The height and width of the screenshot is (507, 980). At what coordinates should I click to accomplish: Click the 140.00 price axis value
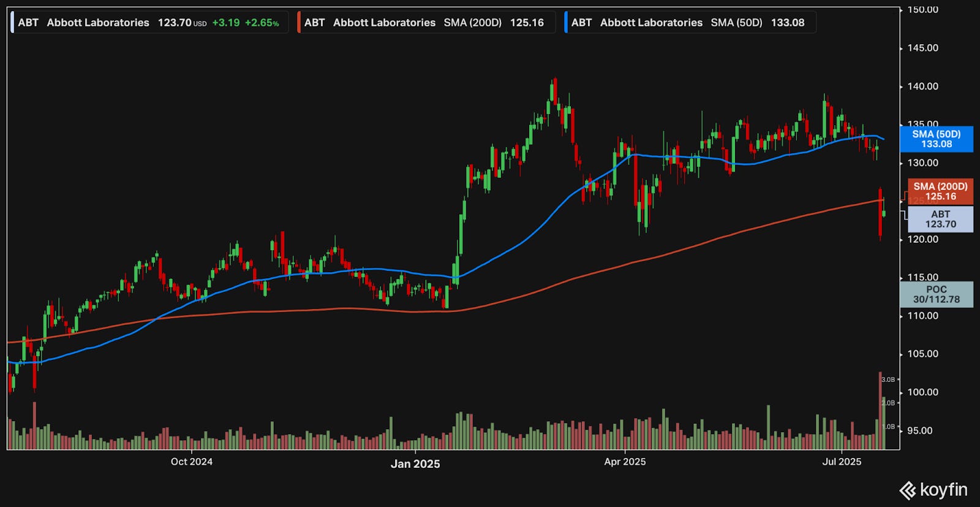pos(922,86)
